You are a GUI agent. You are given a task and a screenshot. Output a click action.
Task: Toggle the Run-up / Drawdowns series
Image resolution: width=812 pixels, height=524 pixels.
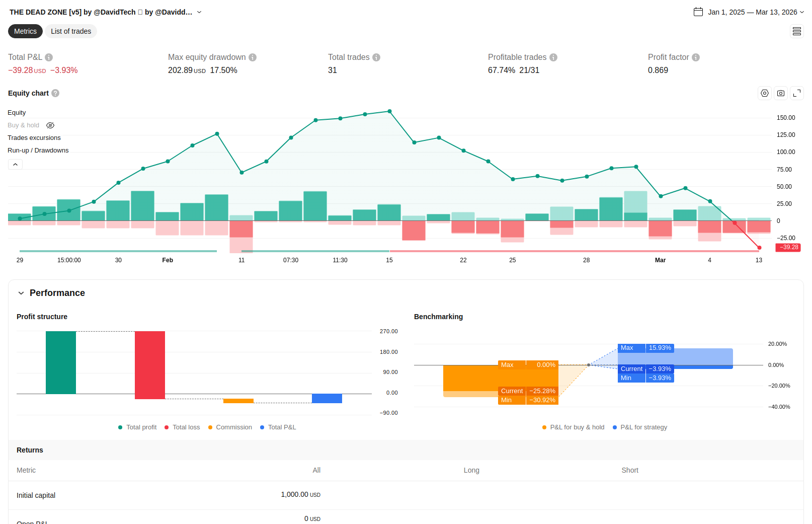coord(38,151)
